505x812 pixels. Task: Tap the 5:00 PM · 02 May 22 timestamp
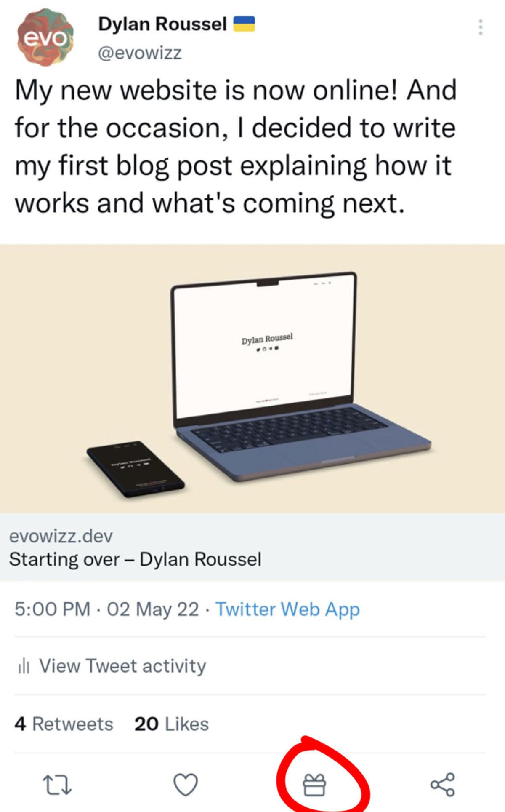(106, 609)
